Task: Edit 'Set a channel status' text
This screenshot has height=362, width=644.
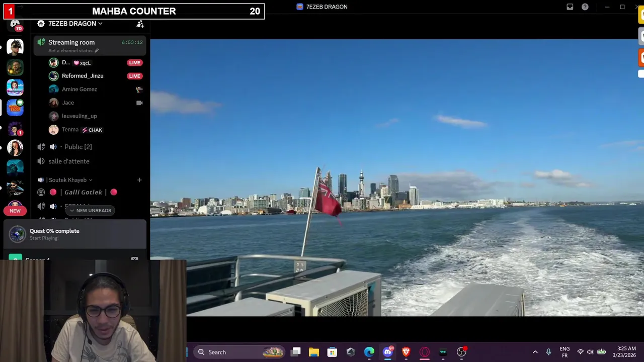Action: [x=73, y=51]
